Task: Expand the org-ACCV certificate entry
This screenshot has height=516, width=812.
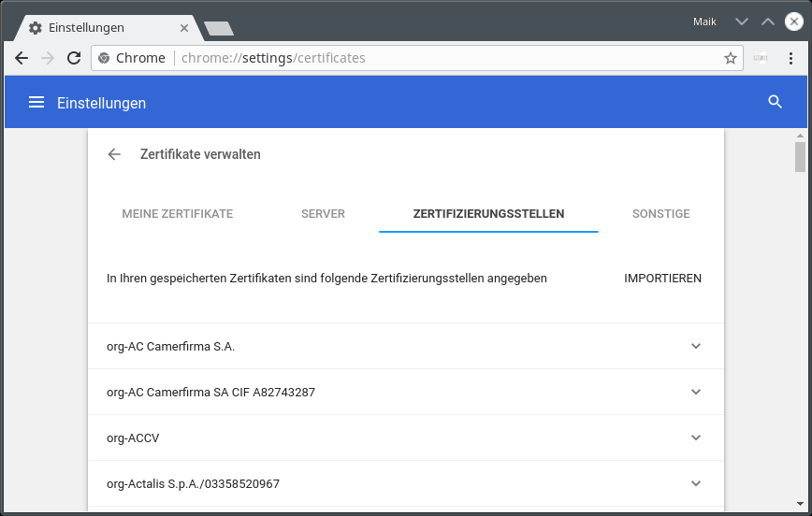Action: coord(695,437)
